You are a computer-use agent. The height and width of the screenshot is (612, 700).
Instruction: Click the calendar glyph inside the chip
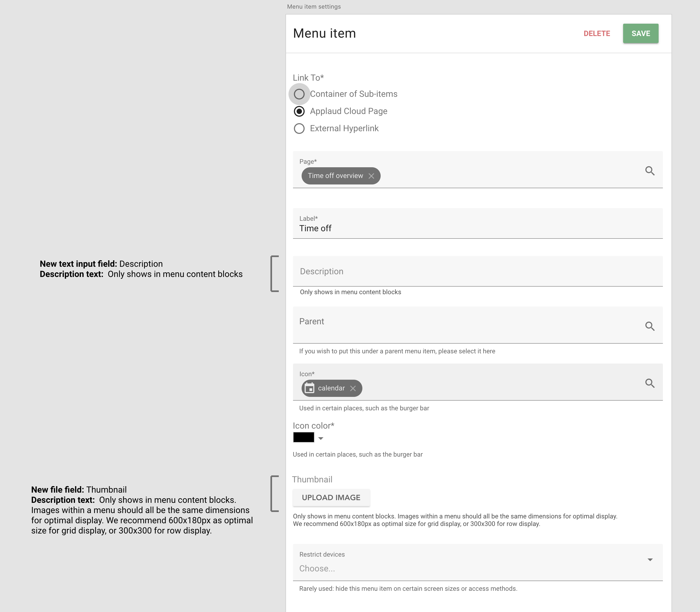309,388
